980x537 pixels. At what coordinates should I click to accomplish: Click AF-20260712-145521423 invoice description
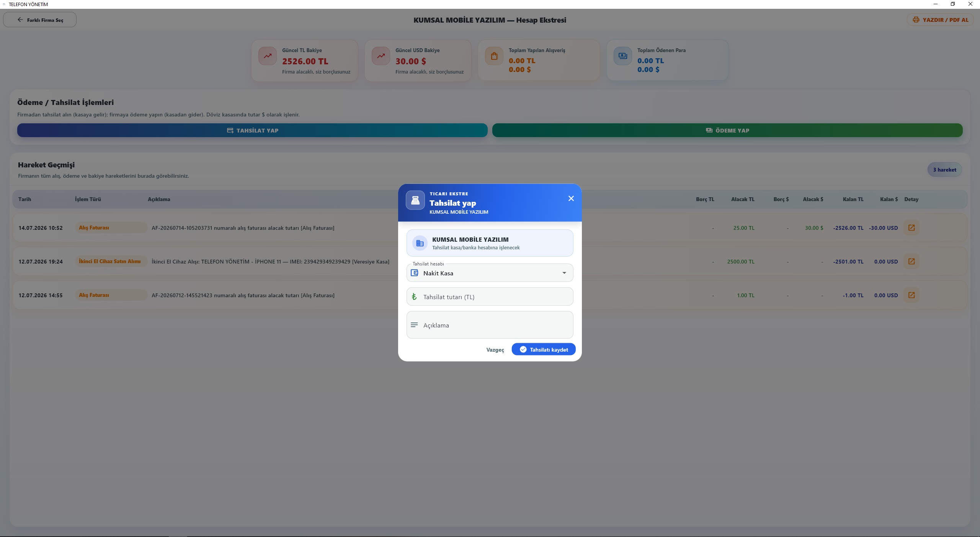pyautogui.click(x=243, y=295)
